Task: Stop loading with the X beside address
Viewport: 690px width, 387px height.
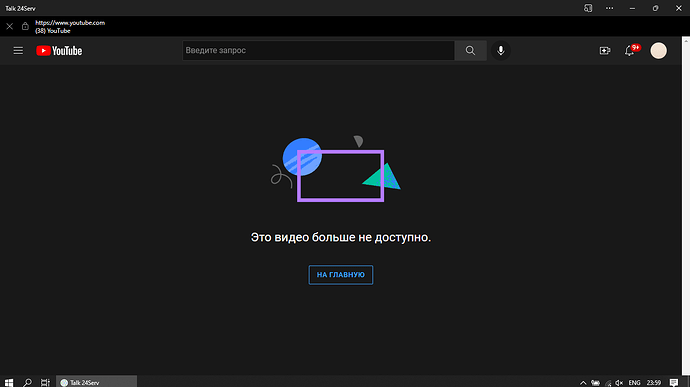Action: click(10, 26)
